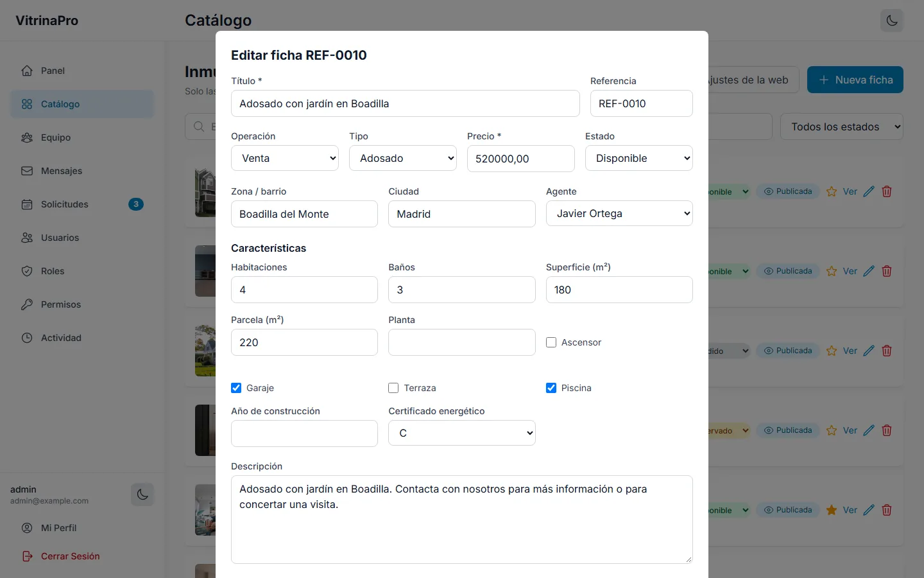Image resolution: width=924 pixels, height=578 pixels.
Task: Click the empty Planta input field
Action: click(x=462, y=342)
